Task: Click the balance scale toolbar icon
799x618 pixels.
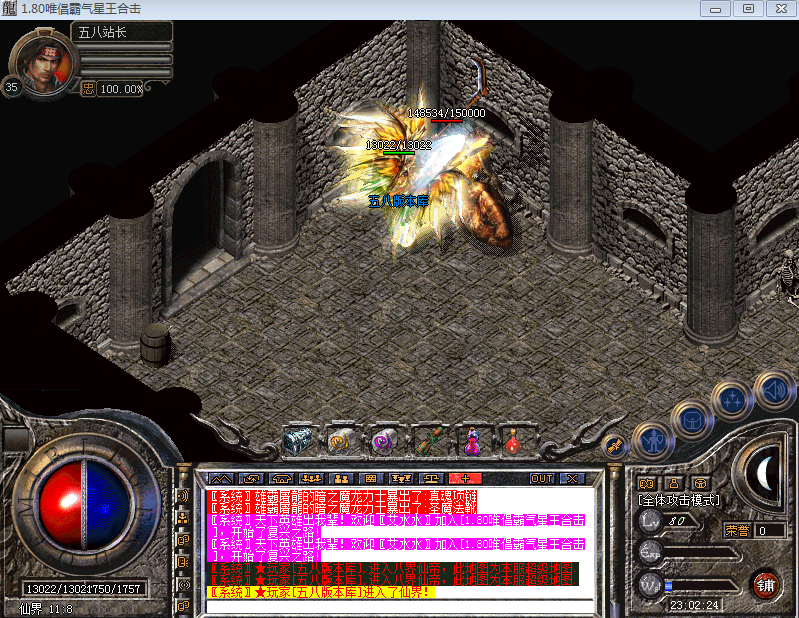Action: pos(432,479)
